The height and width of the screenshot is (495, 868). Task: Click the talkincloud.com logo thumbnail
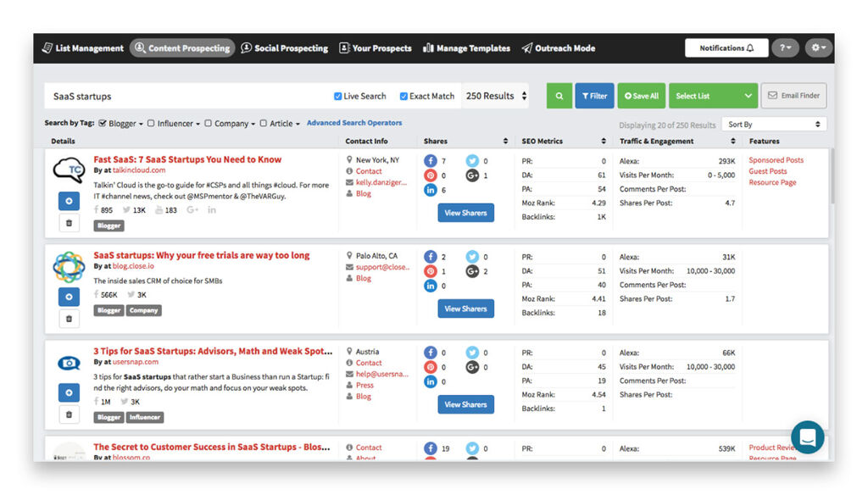tap(69, 170)
